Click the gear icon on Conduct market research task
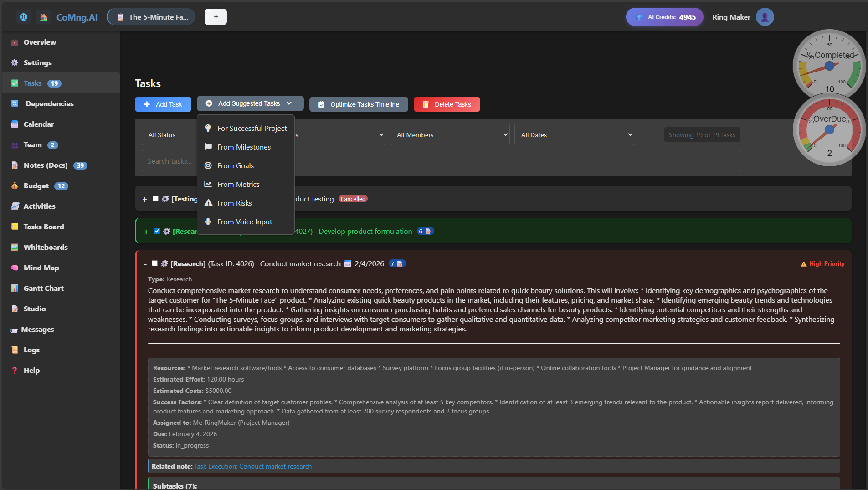The height and width of the screenshot is (490, 868). click(164, 263)
